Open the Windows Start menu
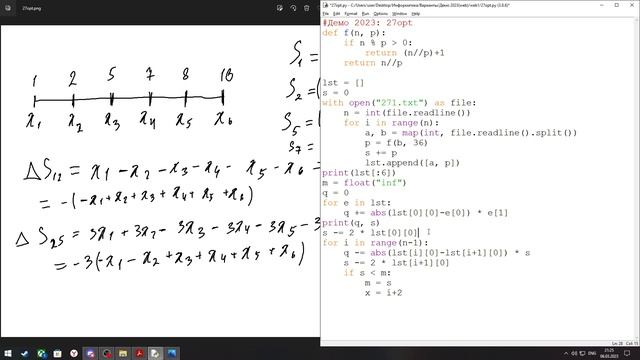This screenshot has width=640, height=360. 8,353
